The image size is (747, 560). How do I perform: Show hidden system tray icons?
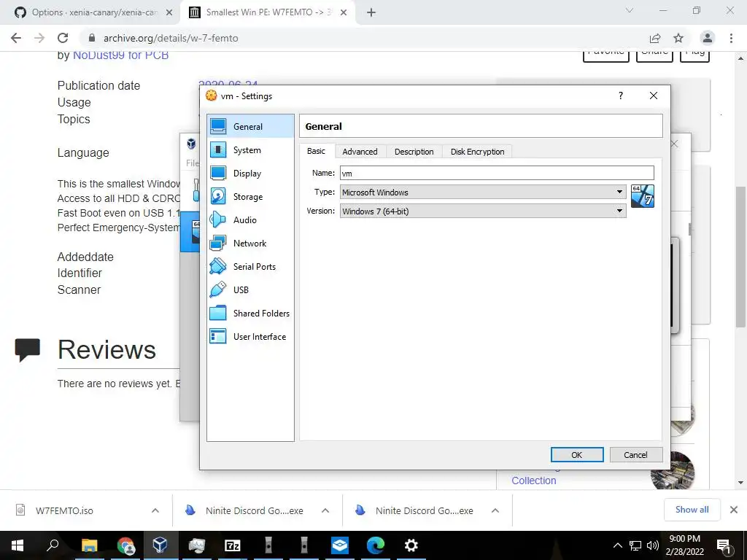pyautogui.click(x=617, y=545)
